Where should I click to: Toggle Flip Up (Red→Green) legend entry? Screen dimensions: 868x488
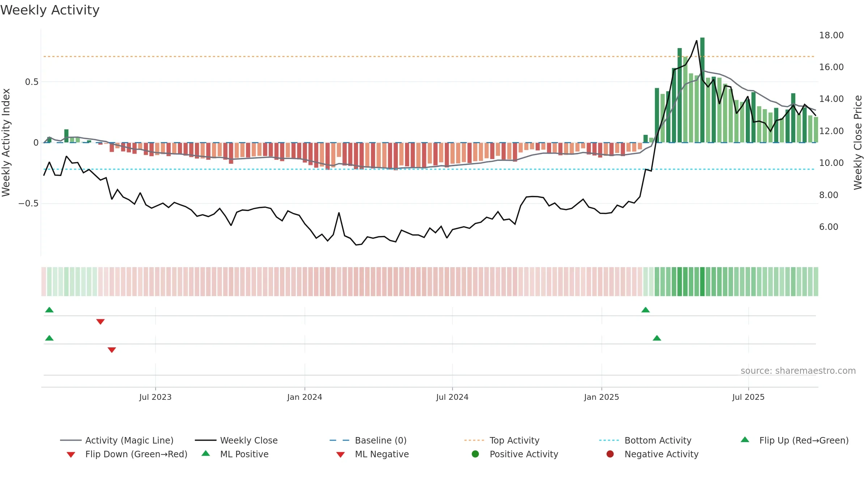point(794,440)
